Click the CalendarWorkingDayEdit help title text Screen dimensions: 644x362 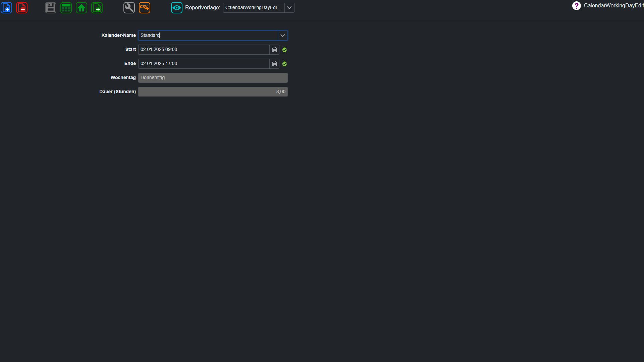(x=613, y=6)
